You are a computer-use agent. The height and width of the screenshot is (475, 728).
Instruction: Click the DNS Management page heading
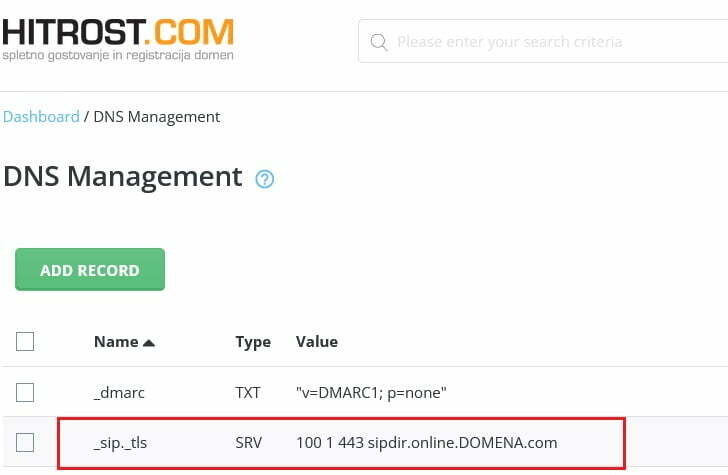pyautogui.click(x=123, y=177)
